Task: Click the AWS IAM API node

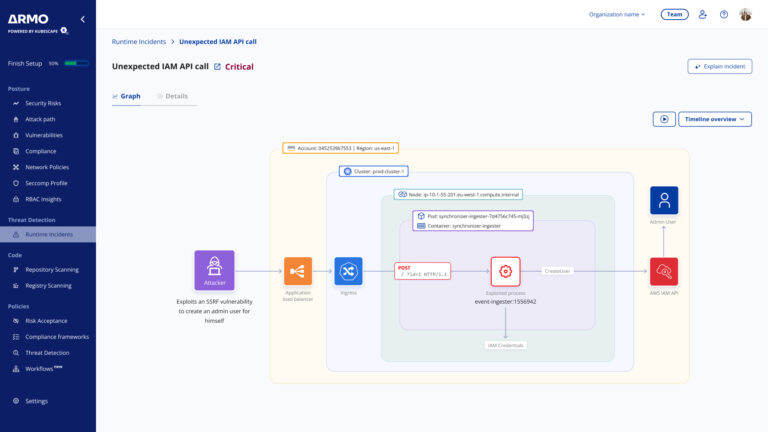Action: coord(664,271)
